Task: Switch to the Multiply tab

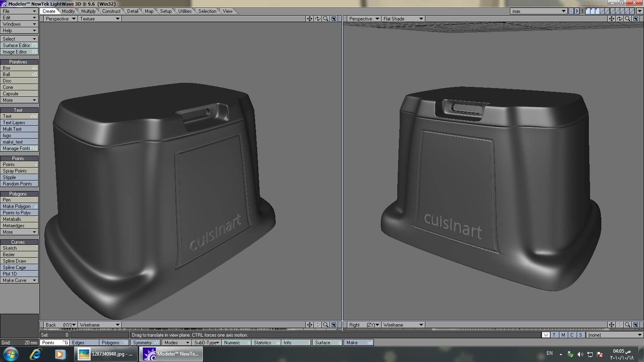Action: tap(88, 11)
